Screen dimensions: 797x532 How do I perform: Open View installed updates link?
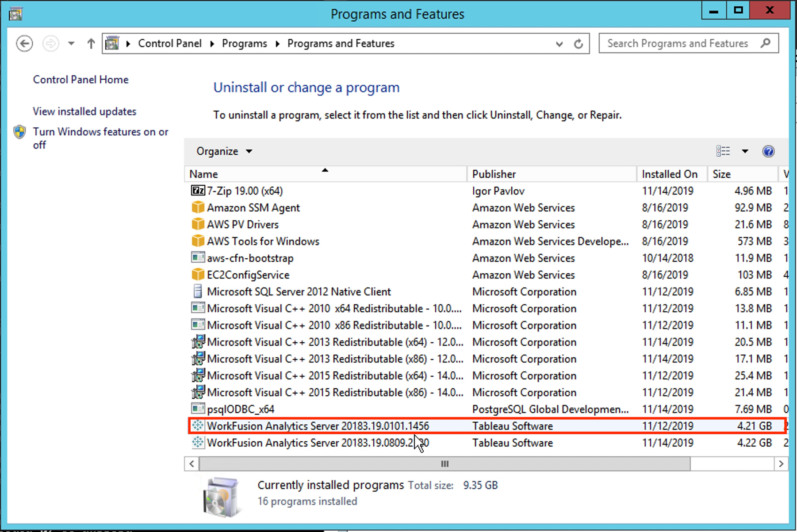[84, 111]
